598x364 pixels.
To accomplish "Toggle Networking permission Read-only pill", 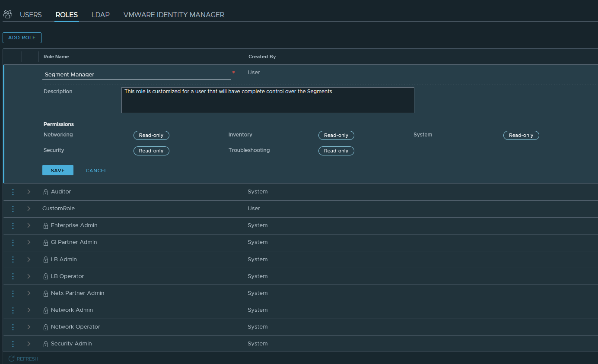I will click(x=151, y=135).
